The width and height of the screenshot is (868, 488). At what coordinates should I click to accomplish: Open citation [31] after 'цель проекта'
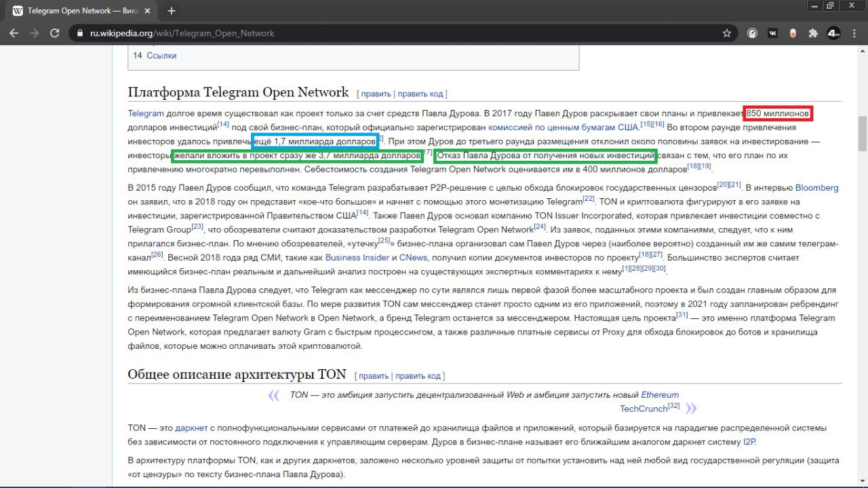coord(682,315)
